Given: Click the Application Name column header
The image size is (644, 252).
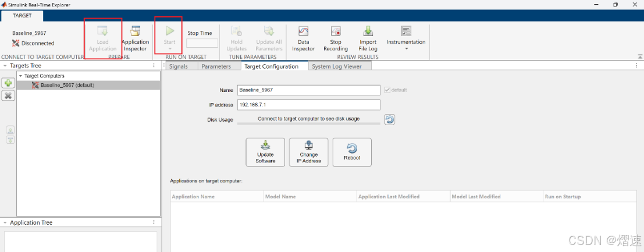Looking at the screenshot, I should pos(217,197).
